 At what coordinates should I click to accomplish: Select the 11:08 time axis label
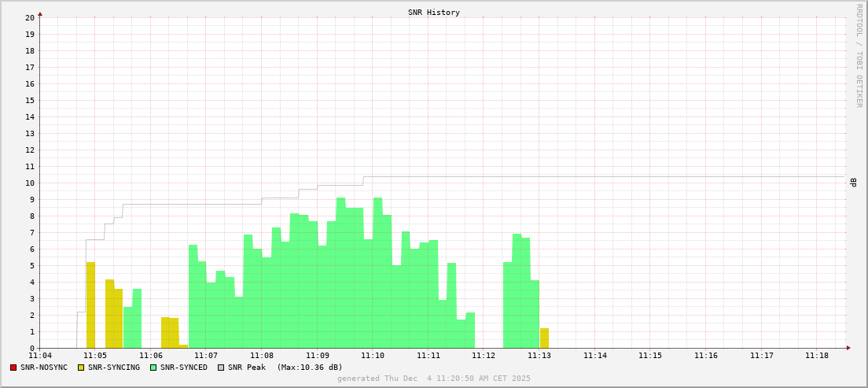pyautogui.click(x=262, y=356)
